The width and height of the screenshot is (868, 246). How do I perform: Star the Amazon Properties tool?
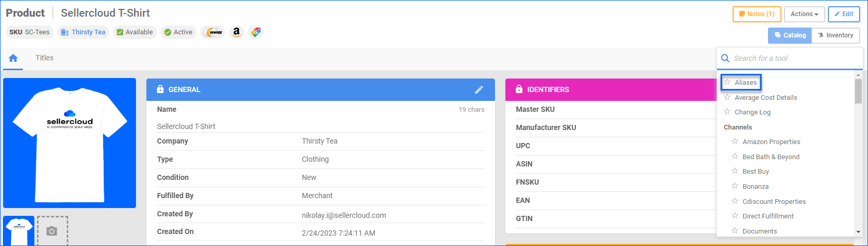coord(735,141)
